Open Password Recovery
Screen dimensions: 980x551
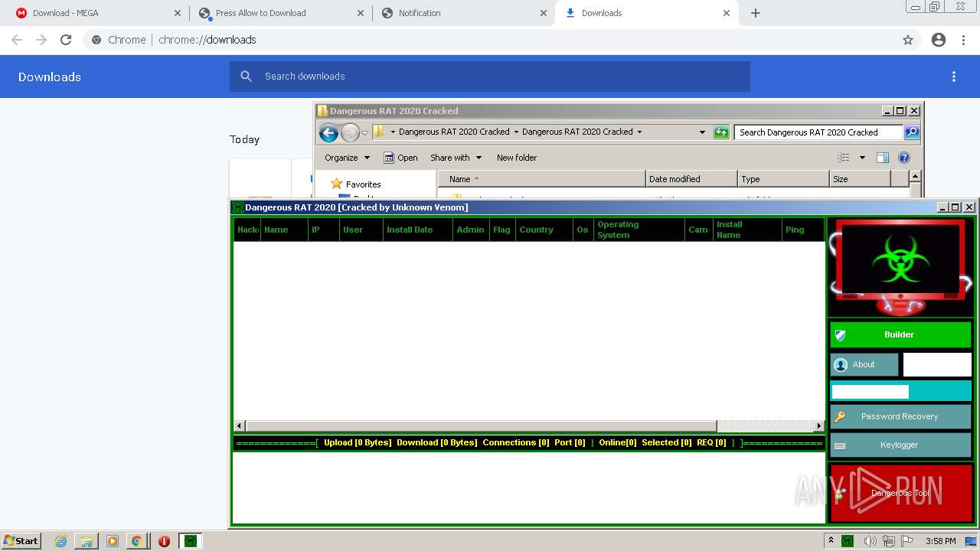(x=900, y=417)
